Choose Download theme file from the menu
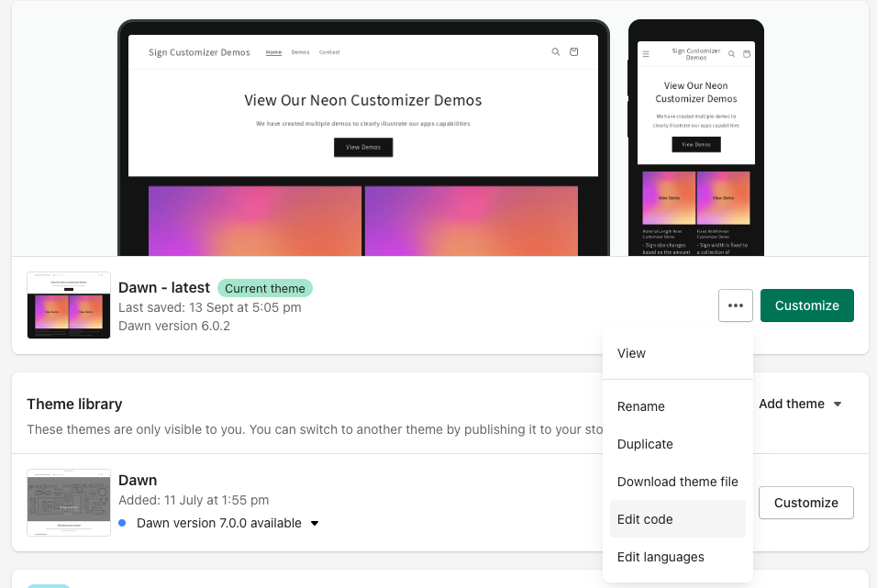Screen dimensions: 877x588 [677, 482]
